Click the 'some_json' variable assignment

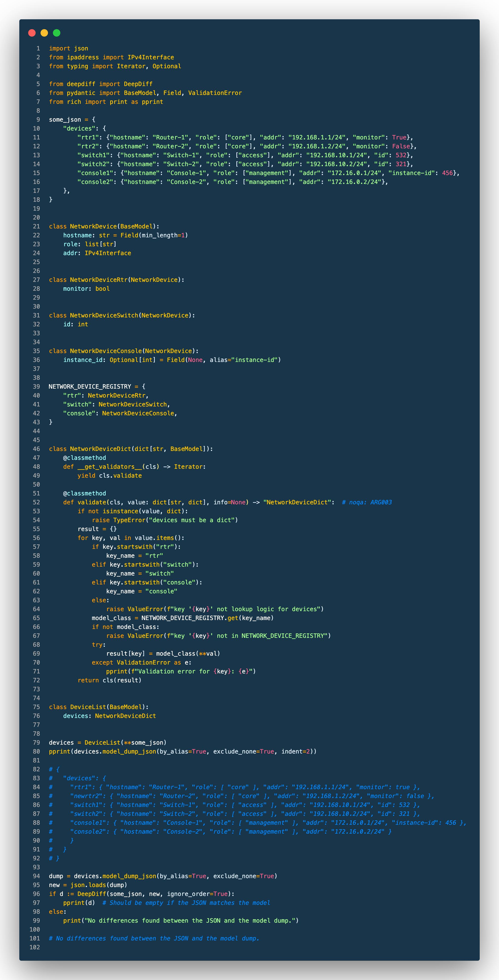(65, 120)
